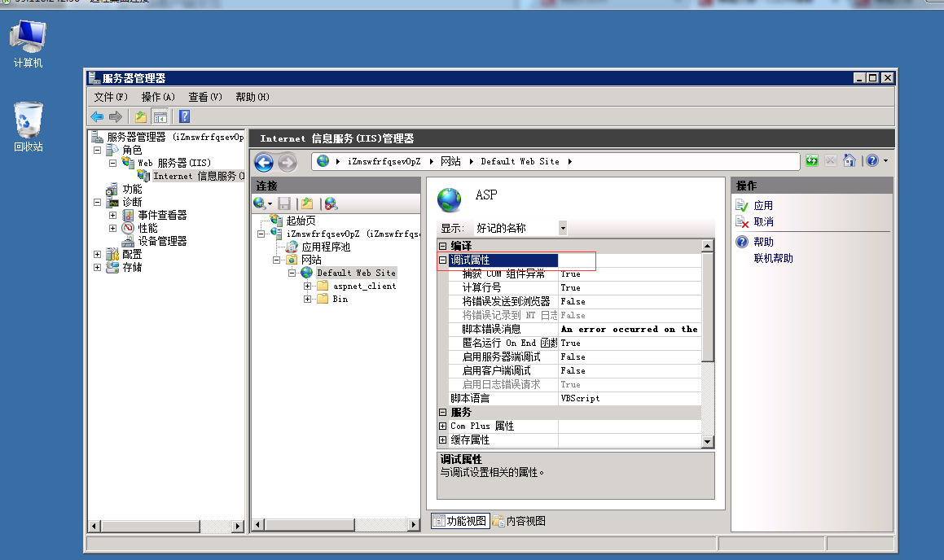The image size is (944, 560).
Task: Select Default Web Site in the breadcrumb
Action: click(520, 161)
